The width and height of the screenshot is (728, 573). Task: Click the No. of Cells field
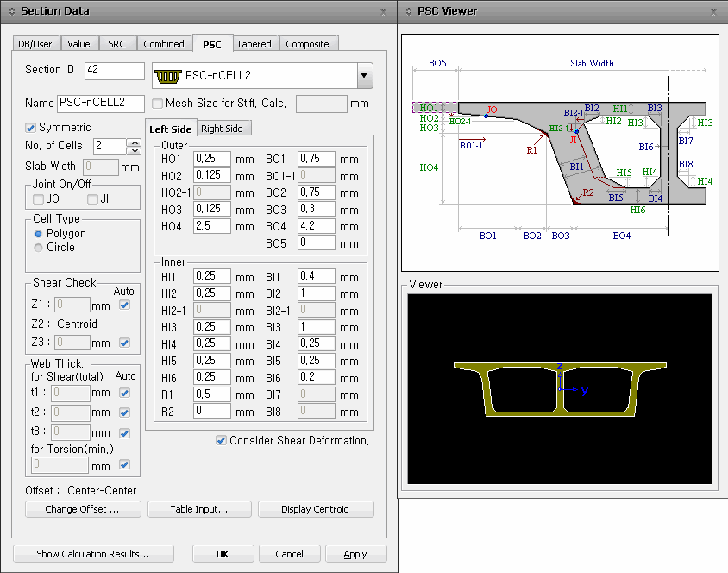coord(110,146)
